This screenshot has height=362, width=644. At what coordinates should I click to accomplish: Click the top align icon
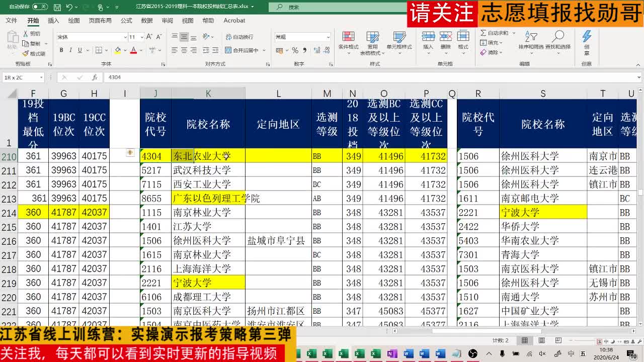(175, 37)
